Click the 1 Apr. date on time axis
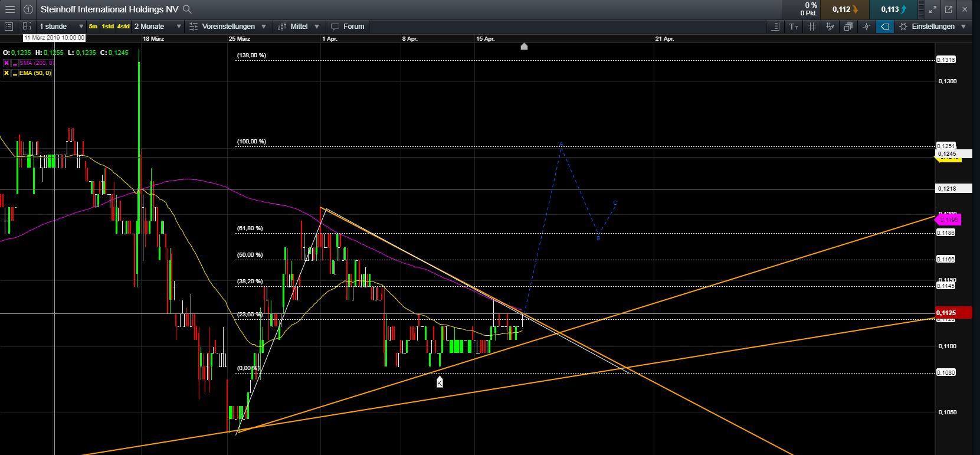Viewport: 980px width, 455px height. click(330, 38)
